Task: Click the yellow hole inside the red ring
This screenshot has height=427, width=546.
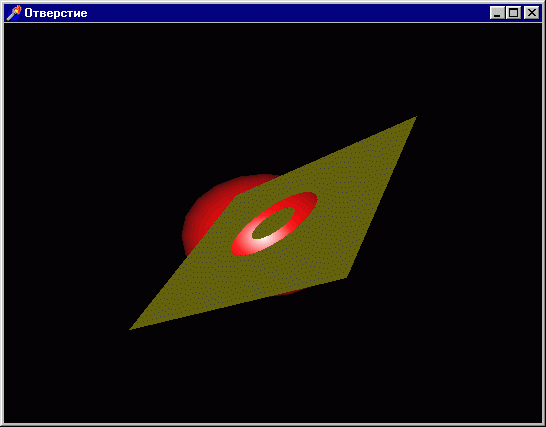Action: click(x=273, y=223)
